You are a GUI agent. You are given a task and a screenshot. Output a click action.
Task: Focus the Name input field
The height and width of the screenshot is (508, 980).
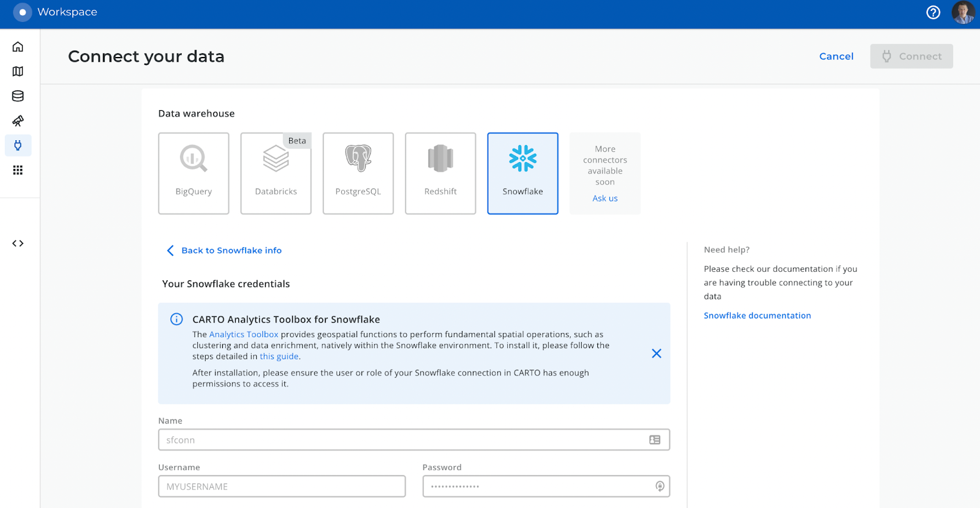[x=414, y=439]
